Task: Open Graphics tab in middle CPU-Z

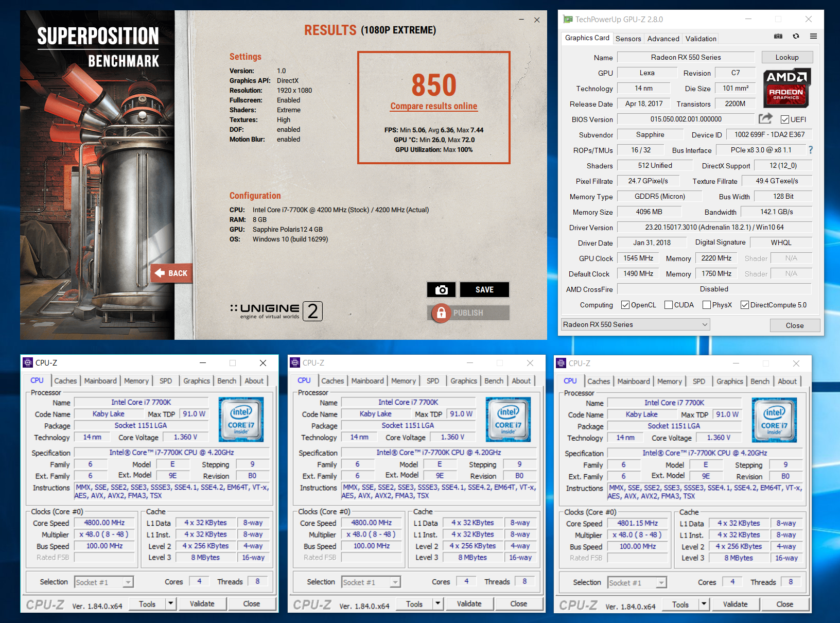Action: tap(464, 381)
